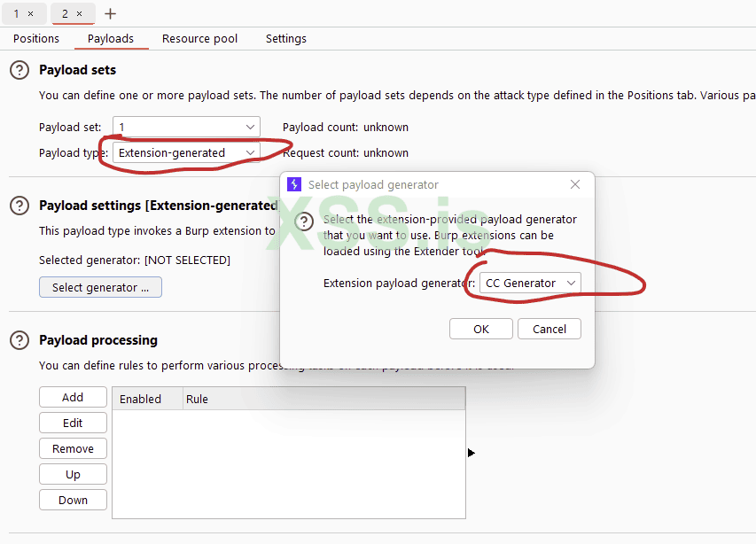Close tab 2 with its x
756x544 pixels.
point(79,14)
